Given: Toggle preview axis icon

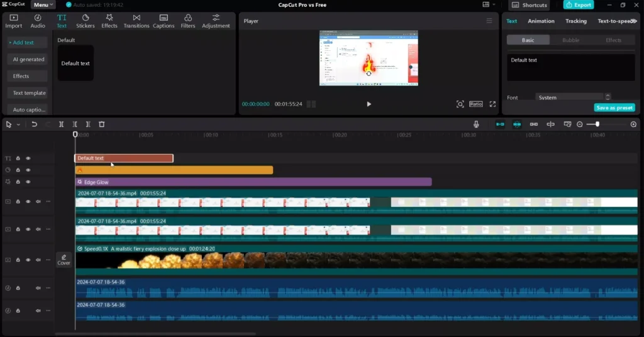Looking at the screenshot, I should pos(550,124).
